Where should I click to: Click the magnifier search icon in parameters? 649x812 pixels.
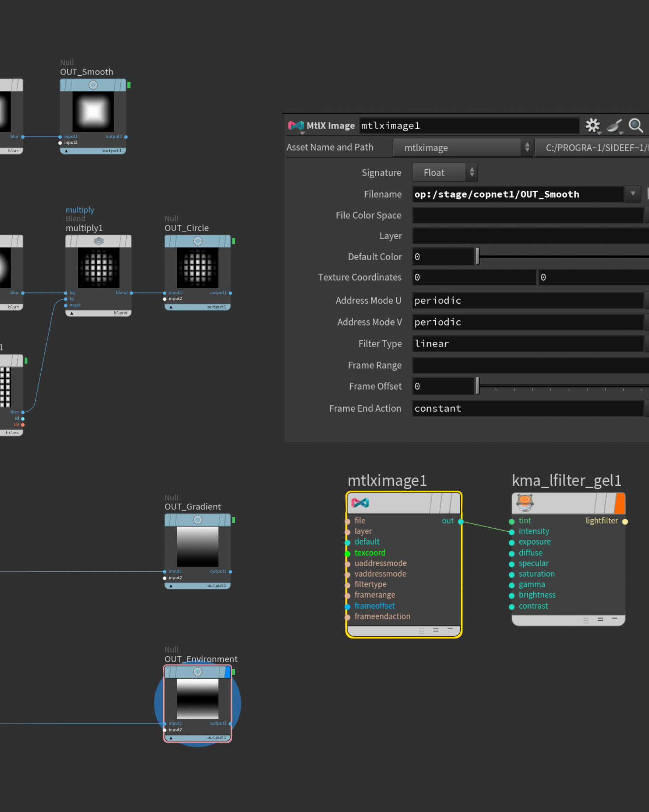coord(636,126)
